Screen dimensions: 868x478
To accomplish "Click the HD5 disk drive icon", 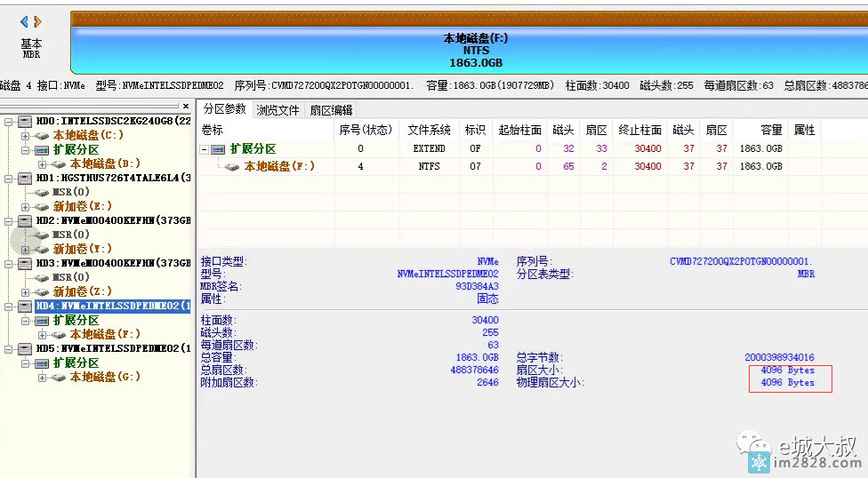I will coord(25,348).
